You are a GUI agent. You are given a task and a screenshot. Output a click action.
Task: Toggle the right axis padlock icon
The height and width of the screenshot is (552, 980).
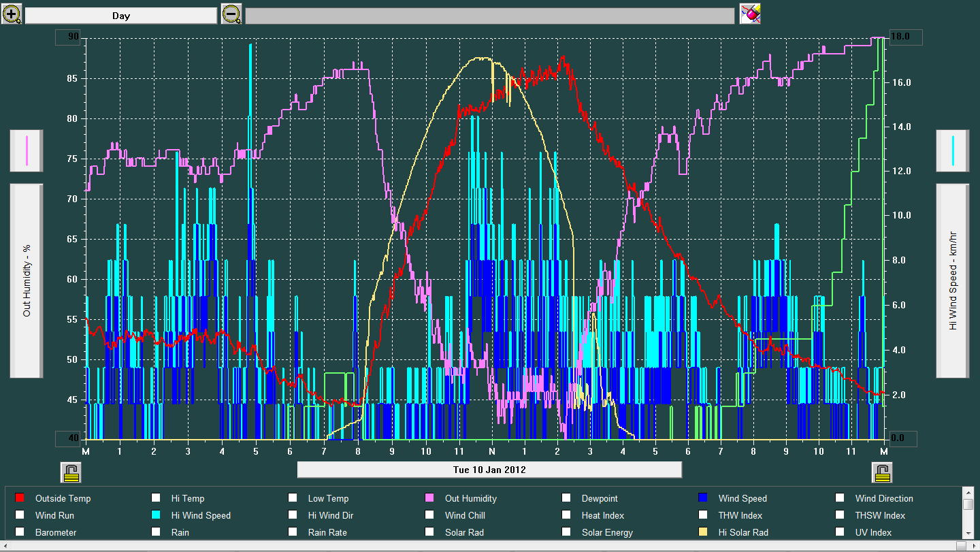pyautogui.click(x=883, y=472)
